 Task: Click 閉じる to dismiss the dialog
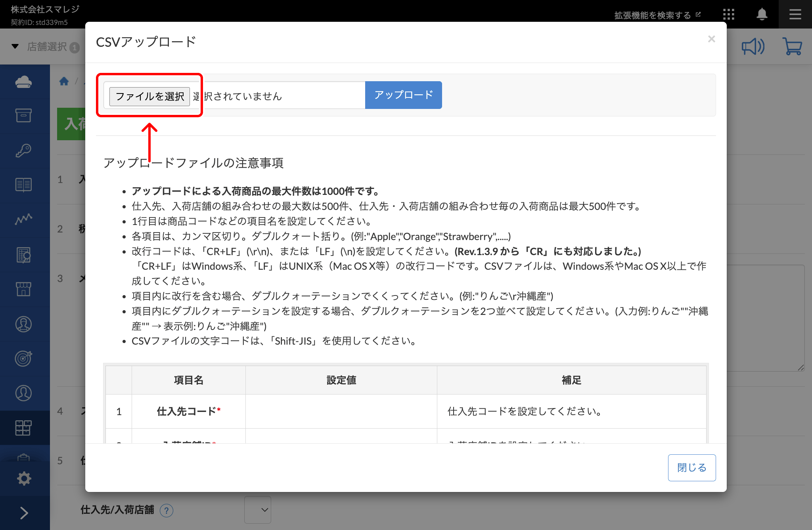(691, 467)
